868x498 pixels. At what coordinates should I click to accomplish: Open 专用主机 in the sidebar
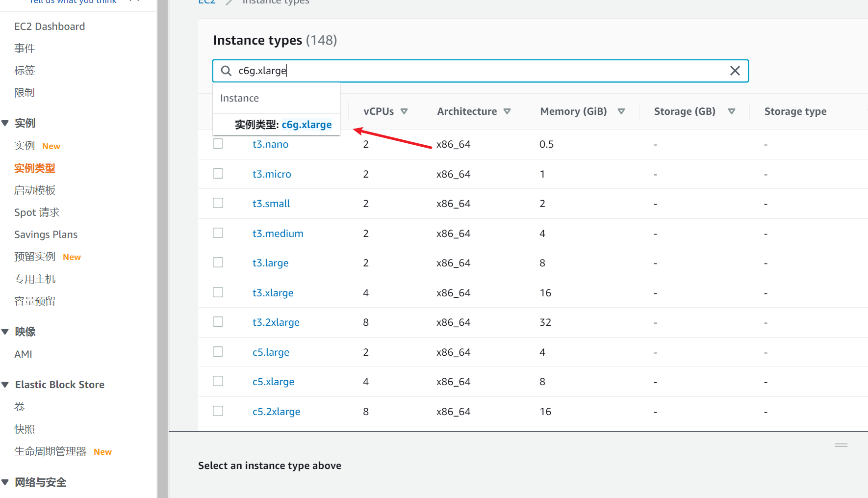tap(35, 279)
